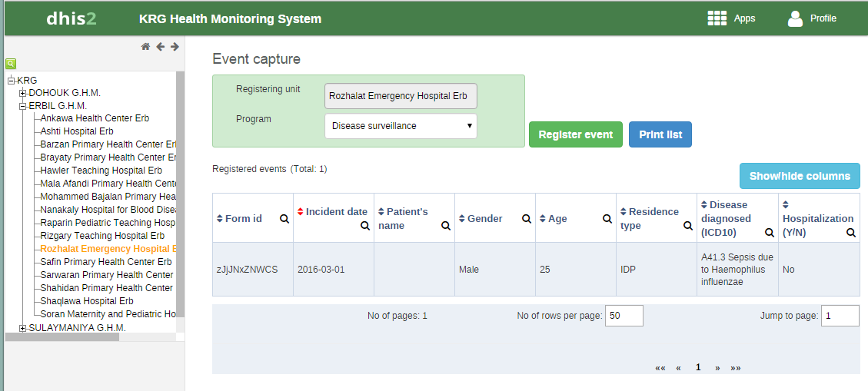Click the home icon above org tree
Screen dimensions: 868x391
tap(145, 47)
